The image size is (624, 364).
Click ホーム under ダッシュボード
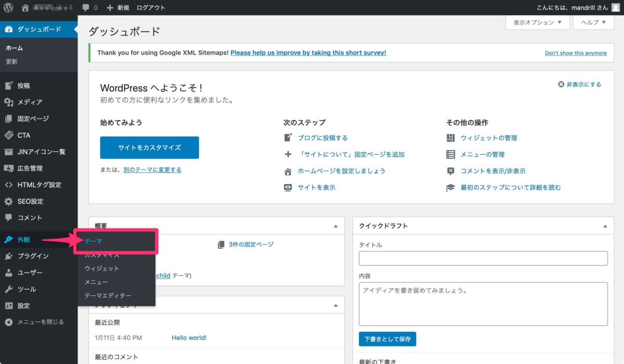pyautogui.click(x=14, y=48)
